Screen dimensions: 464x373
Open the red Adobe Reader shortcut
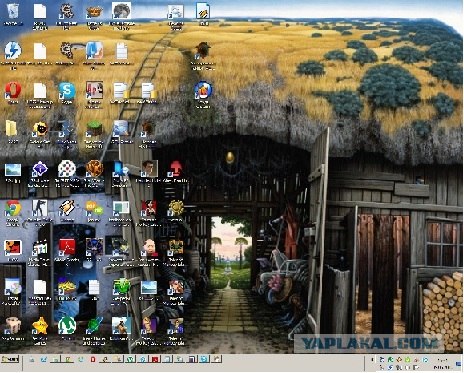click(x=67, y=247)
